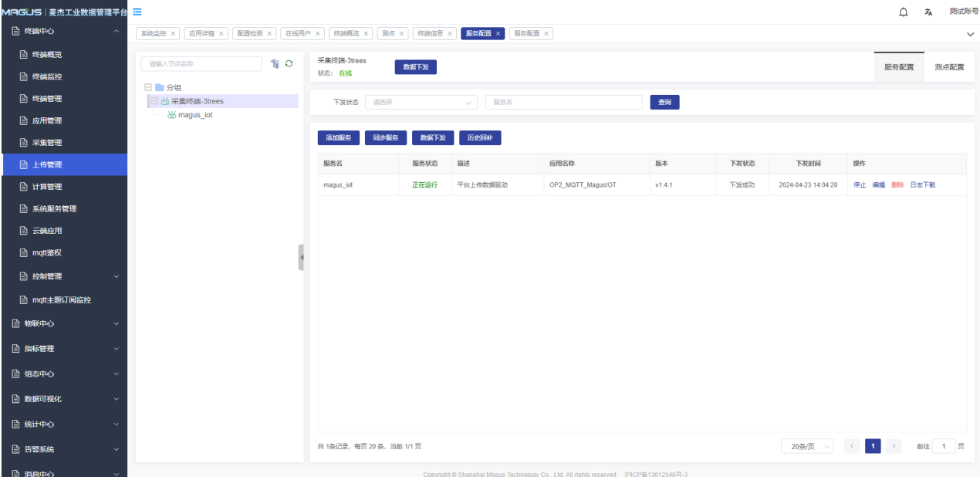The image size is (980, 477).
Task: Close the 系统监控 tab with its X
Action: (x=173, y=34)
